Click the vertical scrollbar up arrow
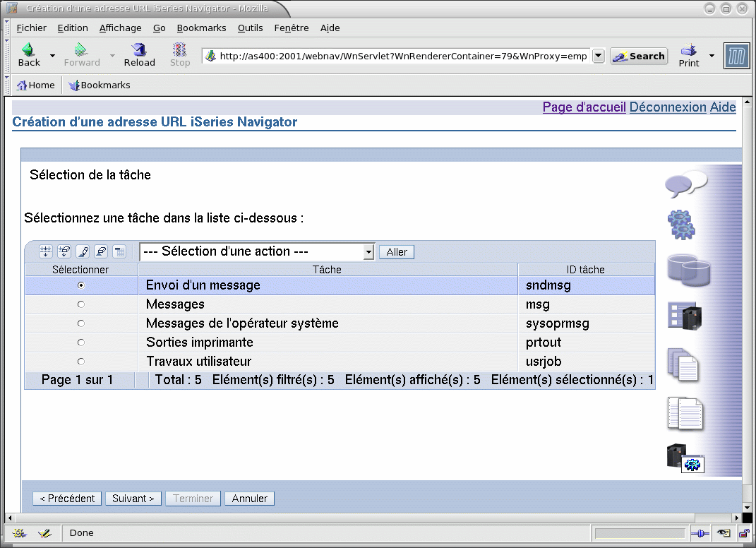 747,102
